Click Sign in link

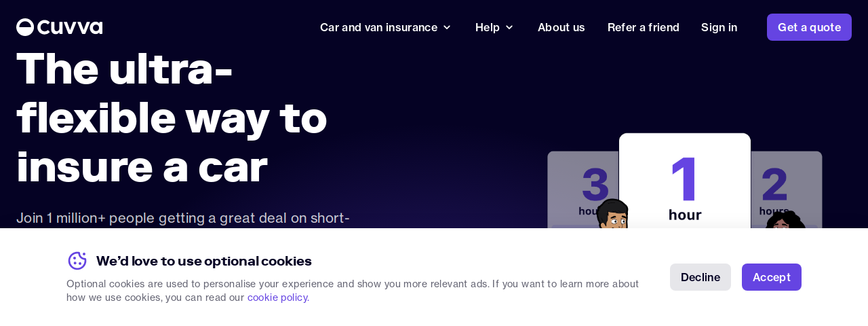point(719,27)
